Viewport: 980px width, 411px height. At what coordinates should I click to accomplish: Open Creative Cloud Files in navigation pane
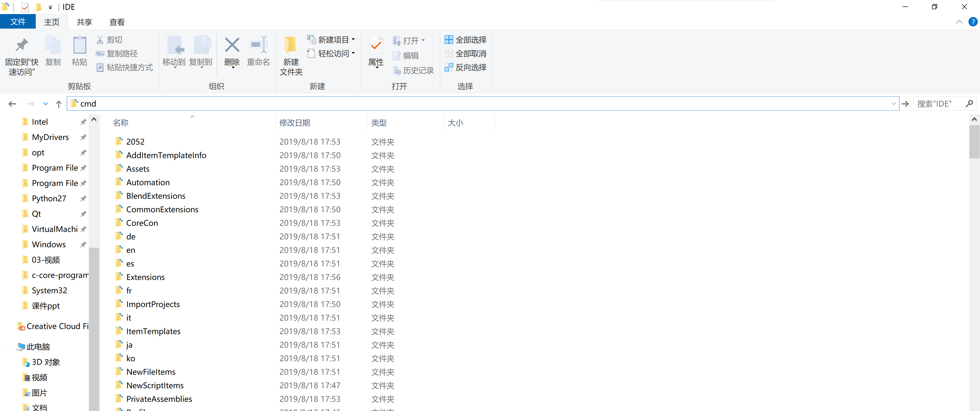pyautogui.click(x=53, y=326)
